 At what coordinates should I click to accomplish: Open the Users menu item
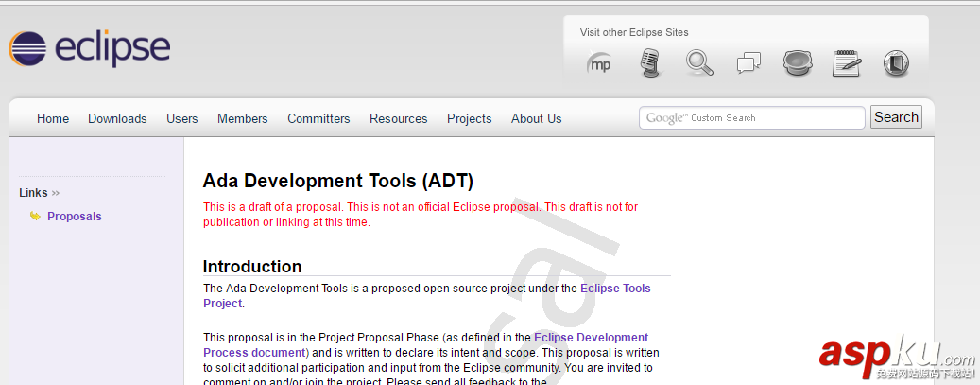pos(181,118)
